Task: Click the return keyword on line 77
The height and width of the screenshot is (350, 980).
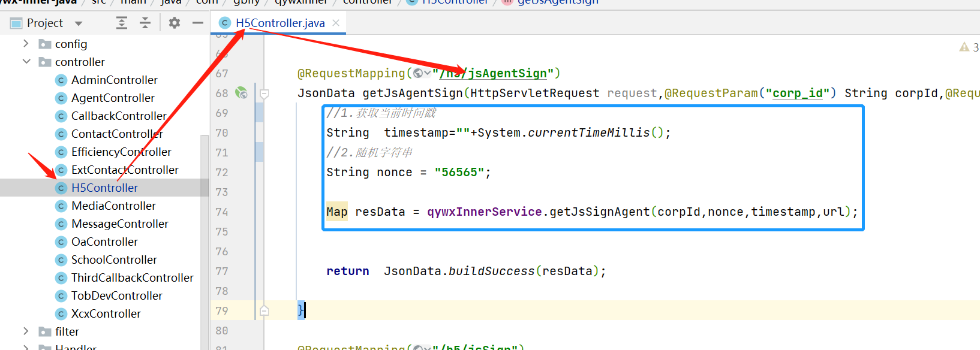Action: tap(348, 271)
